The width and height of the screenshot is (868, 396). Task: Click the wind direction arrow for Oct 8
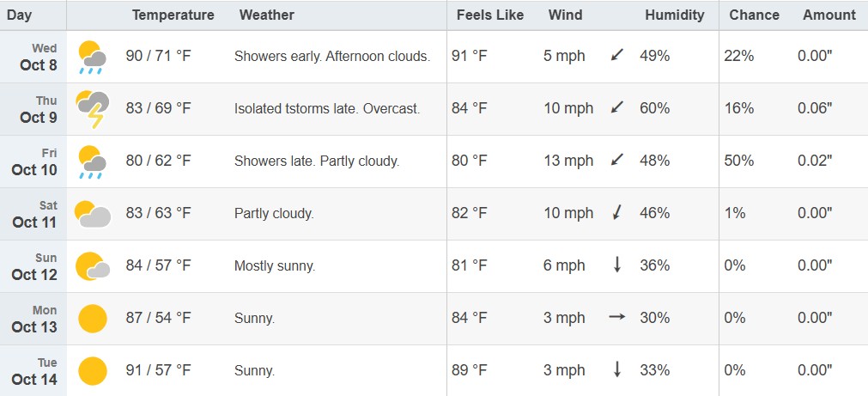tap(616, 57)
